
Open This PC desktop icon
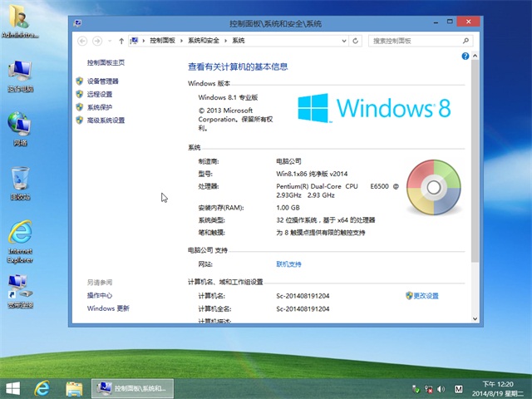coord(20,76)
